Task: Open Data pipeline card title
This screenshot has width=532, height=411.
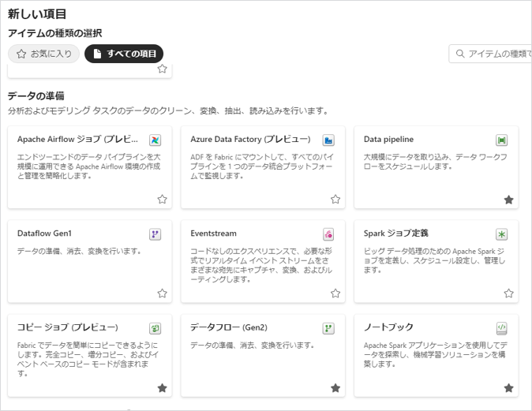Action: click(388, 140)
